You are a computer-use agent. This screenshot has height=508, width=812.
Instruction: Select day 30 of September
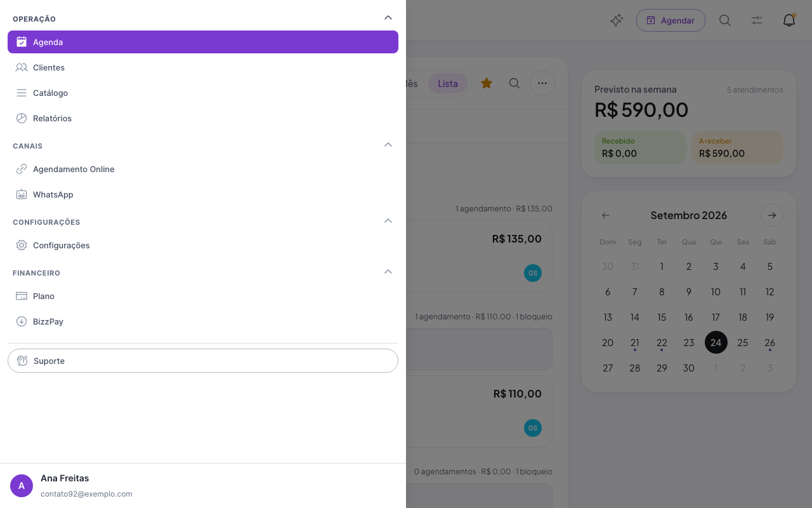tap(689, 368)
